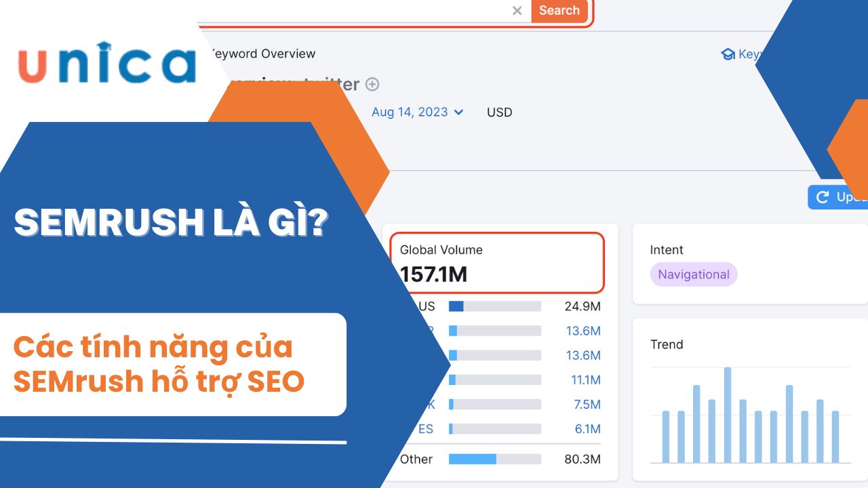The height and width of the screenshot is (488, 868).
Task: Click the Unica logo
Action: point(107,62)
